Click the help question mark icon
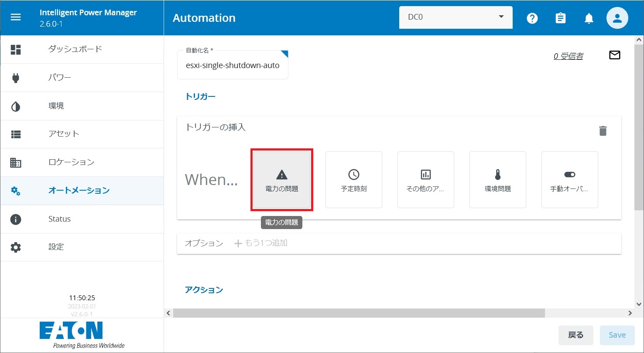Viewport: 644px width, 353px height. point(532,18)
